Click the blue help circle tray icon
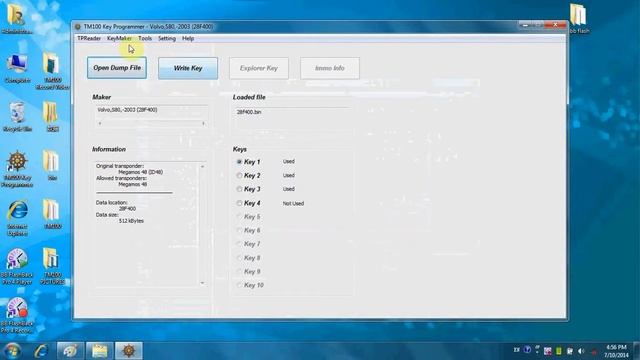Viewport: 640px width, 360px height. coord(527,350)
